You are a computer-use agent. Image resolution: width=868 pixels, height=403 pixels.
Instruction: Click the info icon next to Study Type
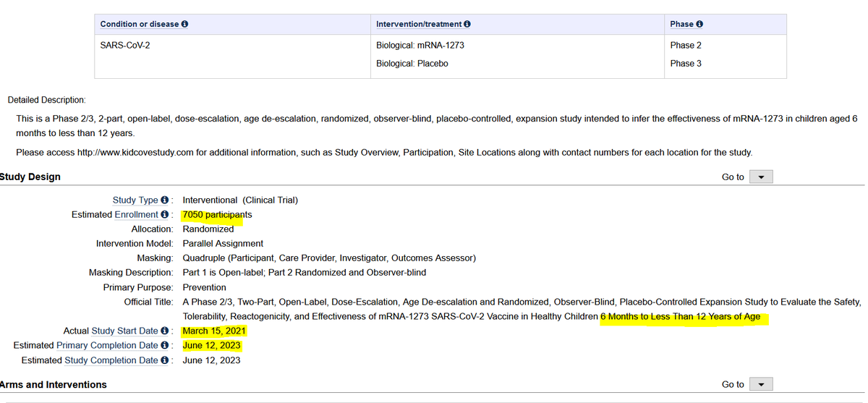(x=165, y=200)
